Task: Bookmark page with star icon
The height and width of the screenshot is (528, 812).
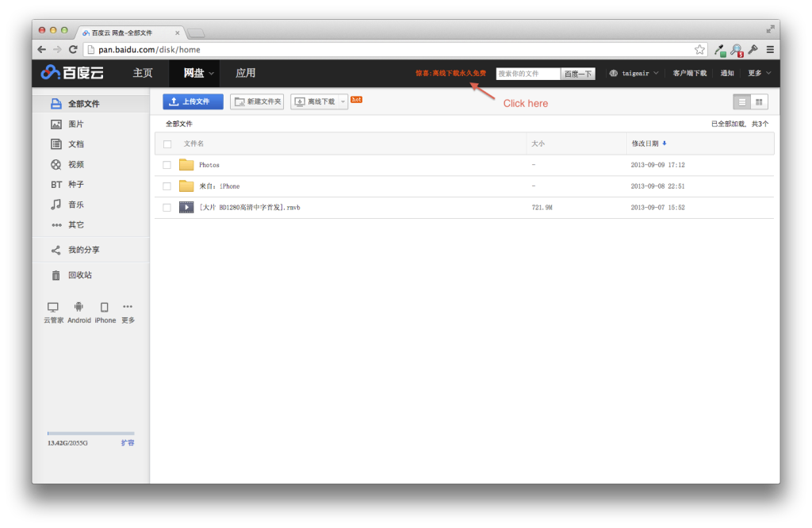Action: pyautogui.click(x=699, y=50)
